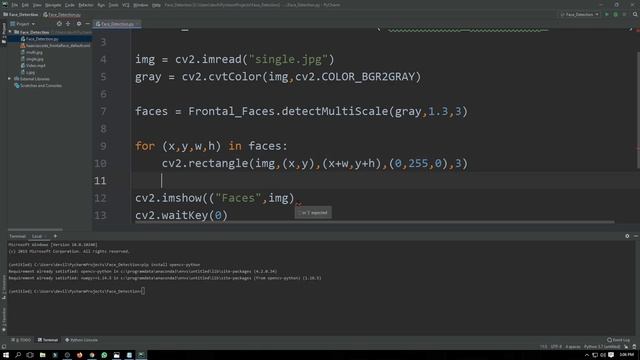Click the Windows taskbar search icon
The height and width of the screenshot is (360, 640).
(x=18, y=355)
